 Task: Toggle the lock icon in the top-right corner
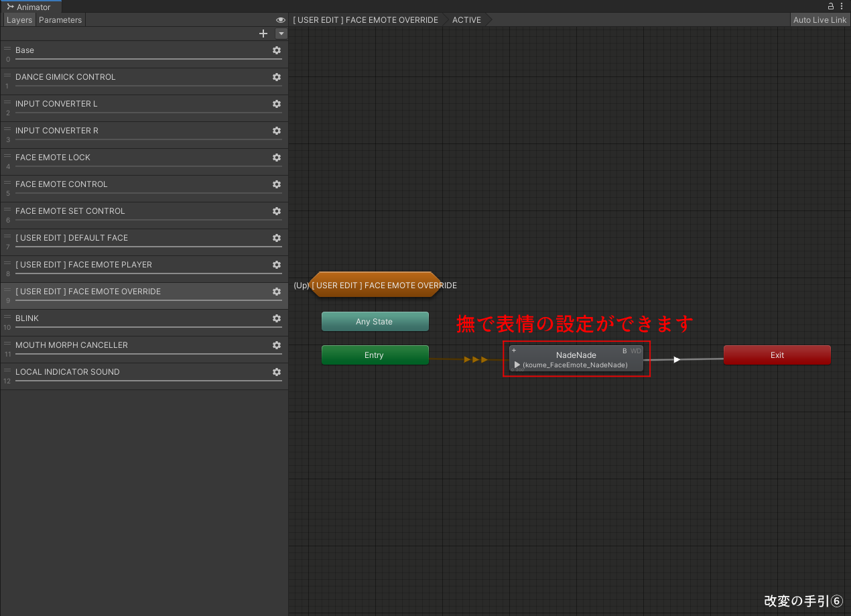pos(830,6)
